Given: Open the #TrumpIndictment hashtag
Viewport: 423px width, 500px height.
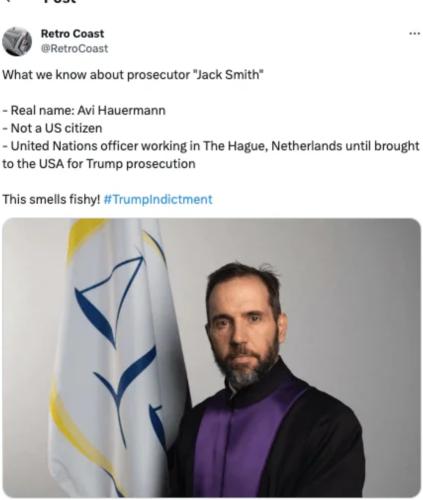Looking at the screenshot, I should (x=158, y=199).
